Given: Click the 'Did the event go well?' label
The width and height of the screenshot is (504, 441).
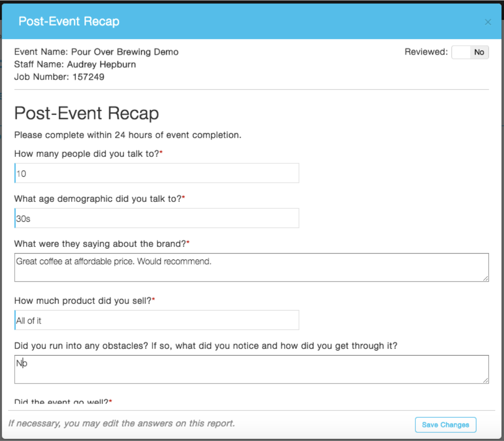Looking at the screenshot, I should point(61,401).
